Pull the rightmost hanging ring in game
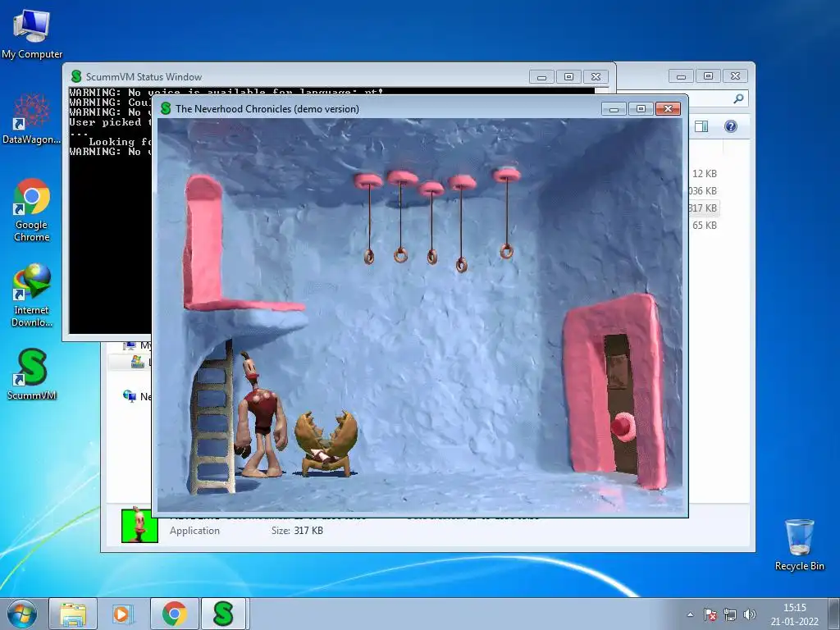 506,251
